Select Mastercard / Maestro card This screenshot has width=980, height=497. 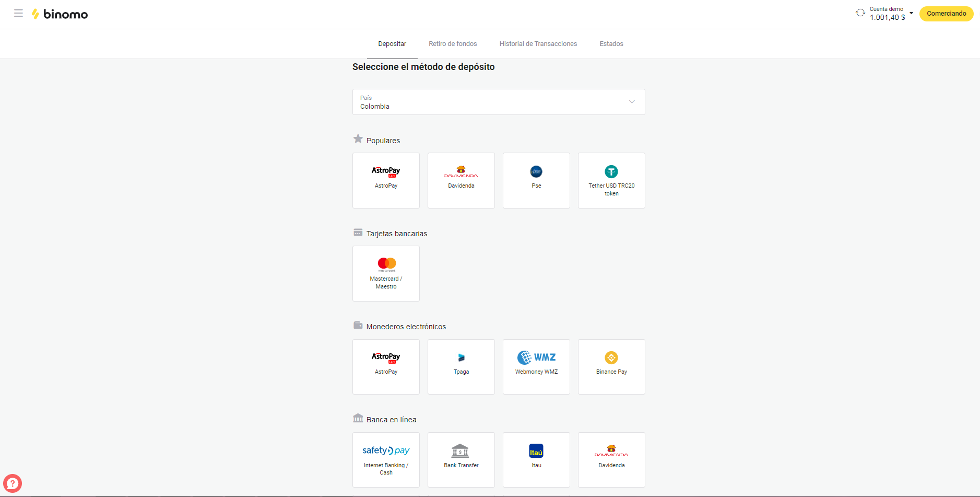386,273
